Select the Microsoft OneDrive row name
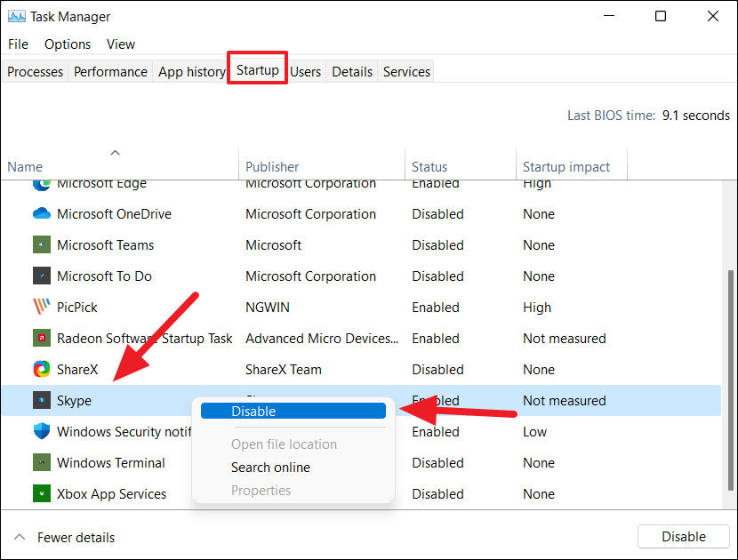Viewport: 738px width, 560px height. [x=114, y=213]
